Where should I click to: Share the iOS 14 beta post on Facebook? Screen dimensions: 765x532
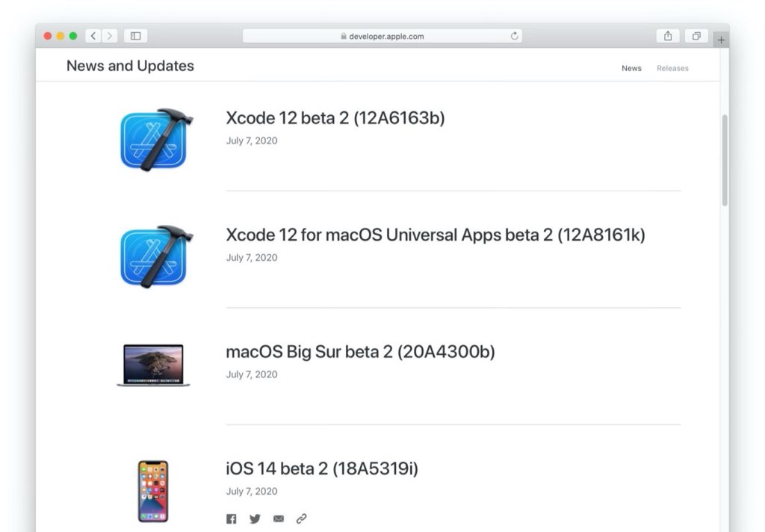pos(232,518)
